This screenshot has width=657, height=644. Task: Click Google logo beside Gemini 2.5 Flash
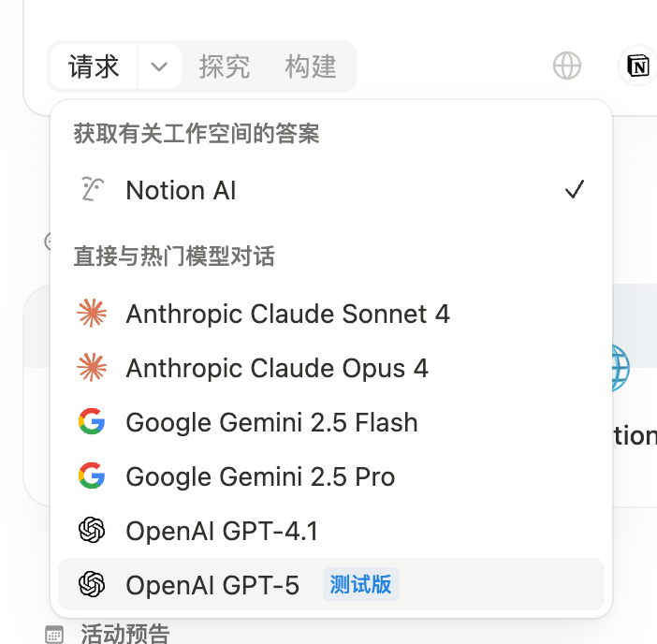pyautogui.click(x=92, y=421)
